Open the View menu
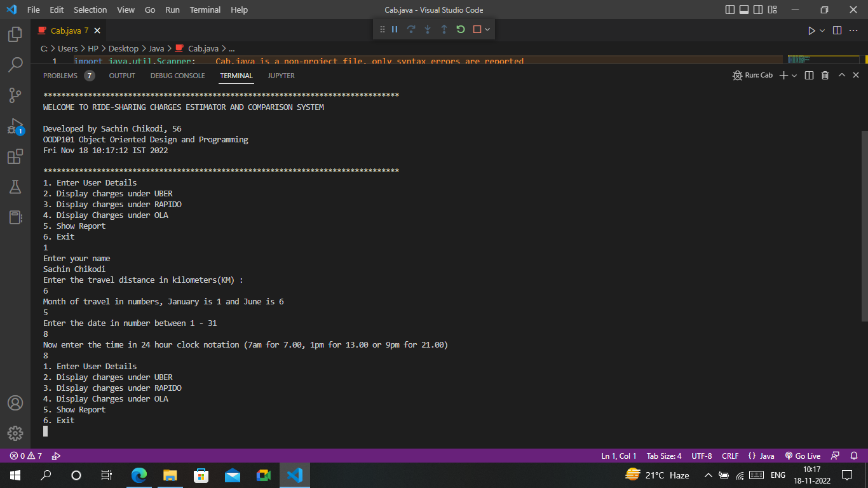The image size is (868, 488). click(126, 10)
